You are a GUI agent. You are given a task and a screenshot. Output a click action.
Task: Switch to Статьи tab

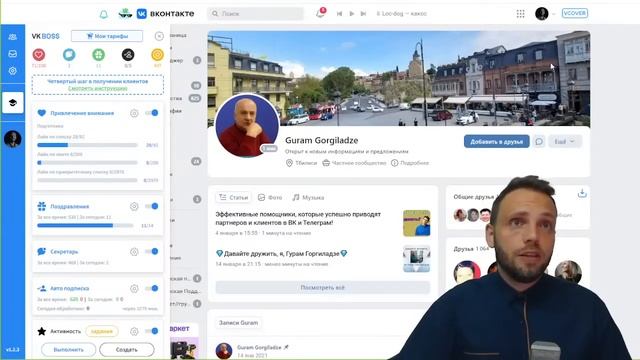(x=233, y=198)
